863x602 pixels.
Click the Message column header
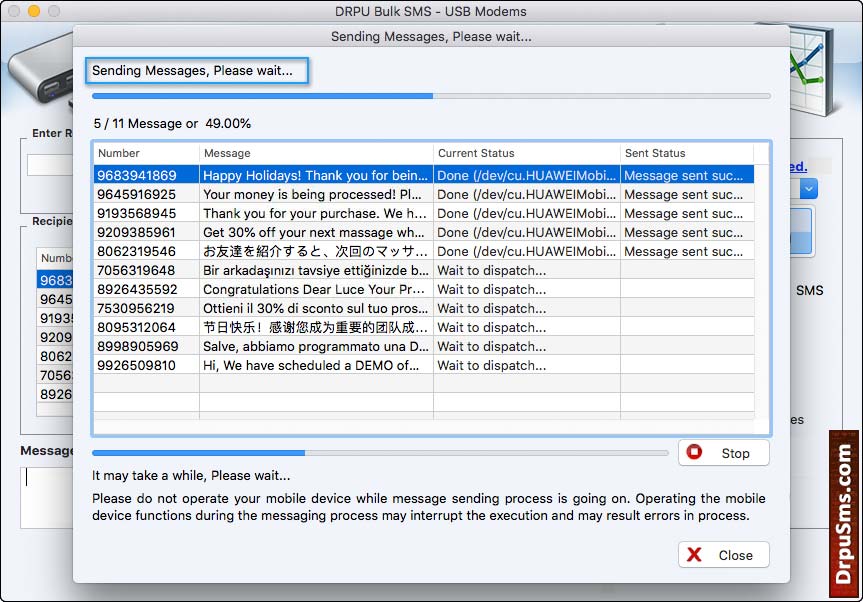point(316,153)
